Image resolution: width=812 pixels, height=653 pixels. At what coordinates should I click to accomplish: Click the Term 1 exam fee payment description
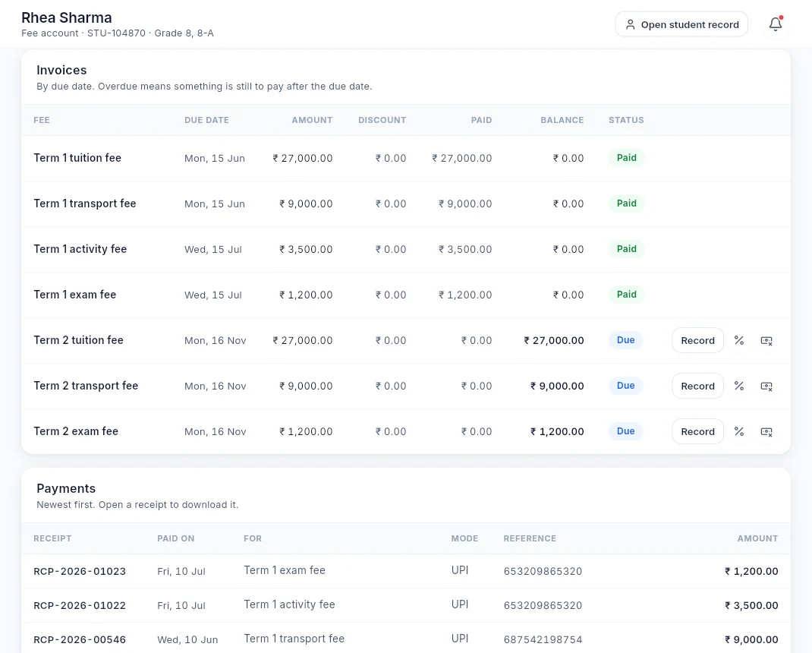point(285,570)
